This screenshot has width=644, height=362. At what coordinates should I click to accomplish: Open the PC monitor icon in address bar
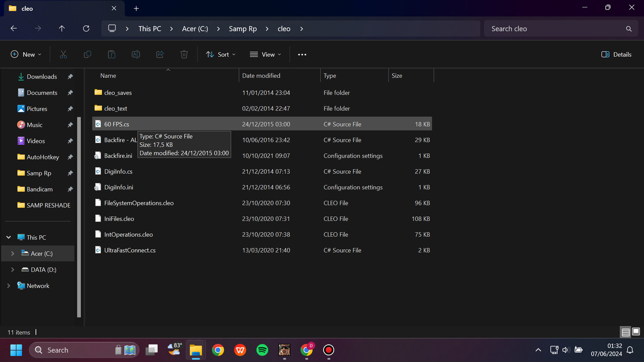(112, 29)
